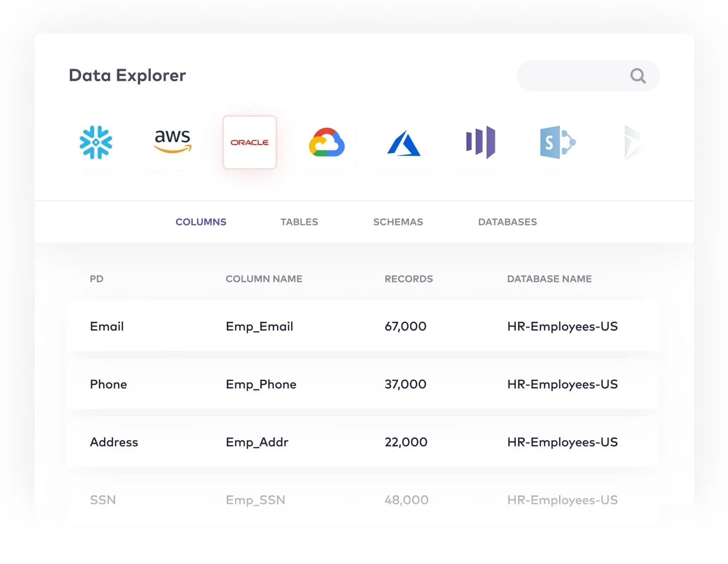
Task: Select the 48,000 records value
Action: (406, 500)
